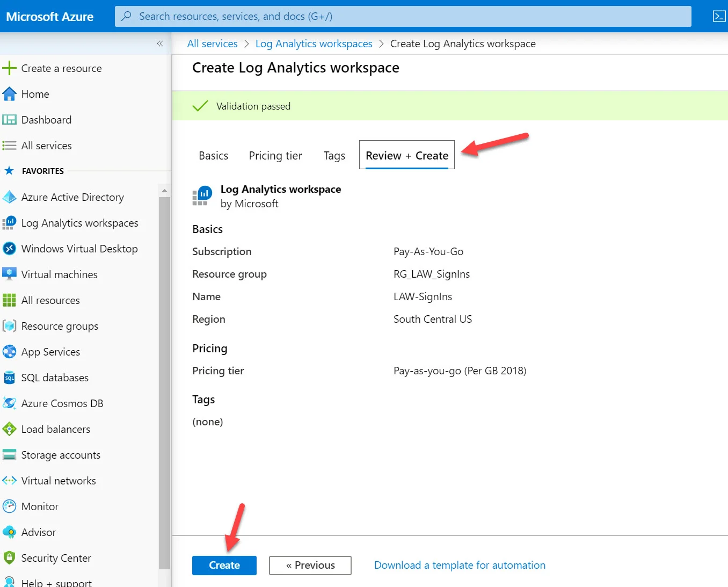
Task: Click the by Microsoft publisher text
Action: pyautogui.click(x=250, y=204)
